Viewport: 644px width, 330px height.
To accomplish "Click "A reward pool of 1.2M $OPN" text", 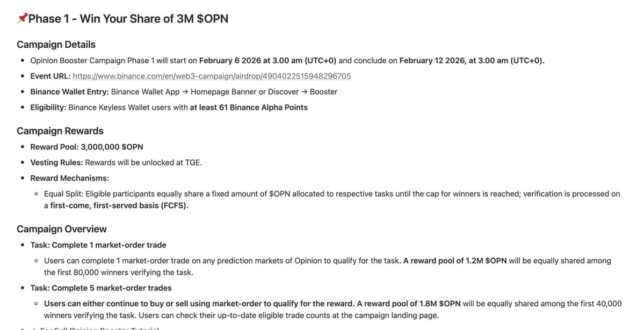I will click(x=455, y=261).
